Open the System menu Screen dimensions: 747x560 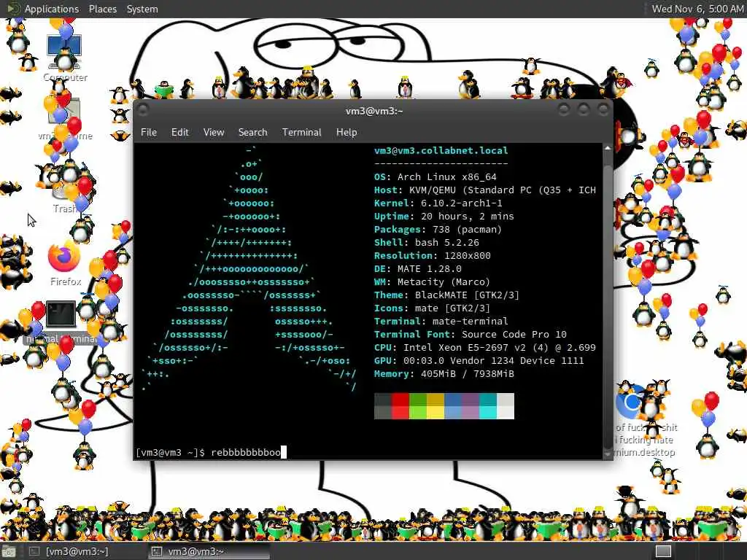click(x=142, y=9)
